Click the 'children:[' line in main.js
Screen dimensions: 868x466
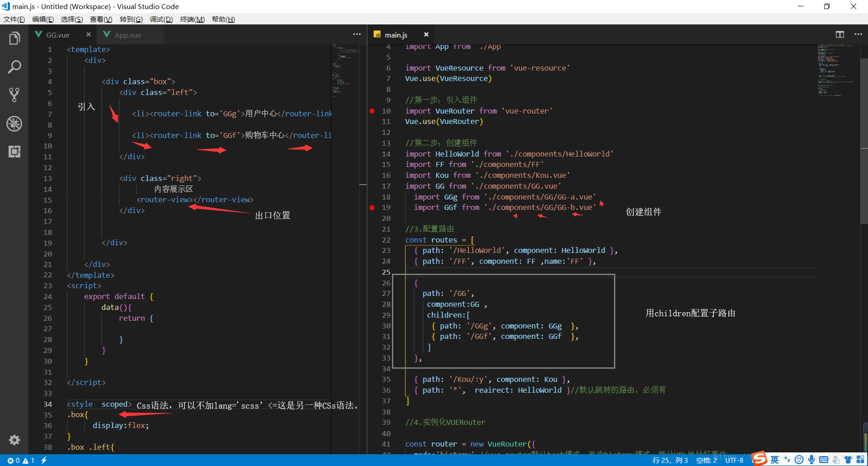[448, 315]
